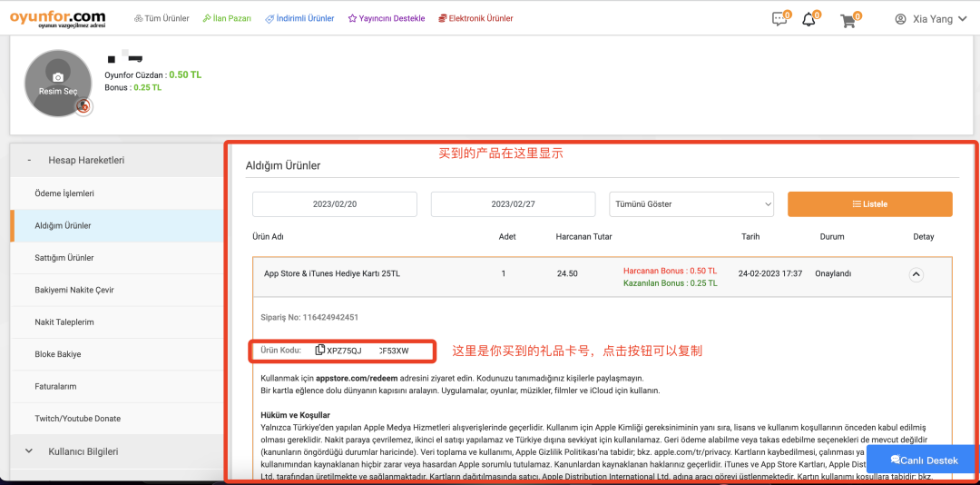
Task: Open the Xia Yang user account menu
Action: pyautogui.click(x=929, y=19)
